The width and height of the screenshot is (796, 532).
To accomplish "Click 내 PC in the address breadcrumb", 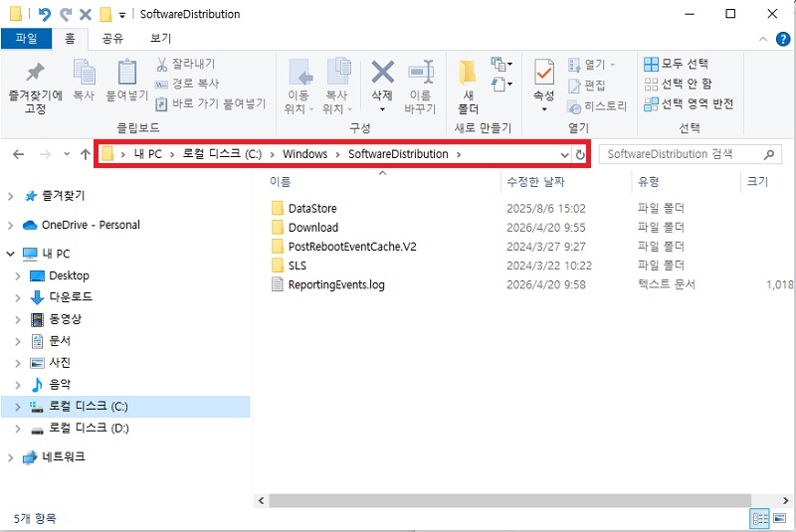I will (147, 154).
